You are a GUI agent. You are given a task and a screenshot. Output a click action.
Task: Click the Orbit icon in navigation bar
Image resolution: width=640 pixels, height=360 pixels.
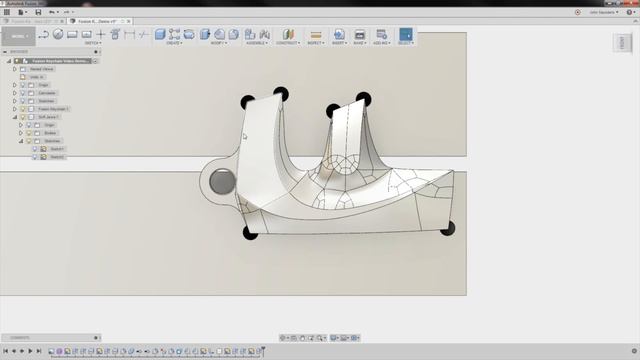(282, 338)
